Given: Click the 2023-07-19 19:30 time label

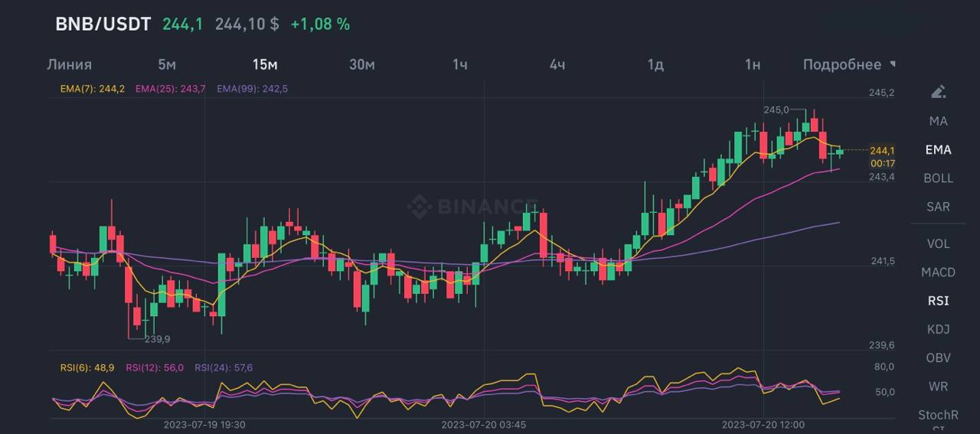Looking at the screenshot, I should (x=204, y=423).
